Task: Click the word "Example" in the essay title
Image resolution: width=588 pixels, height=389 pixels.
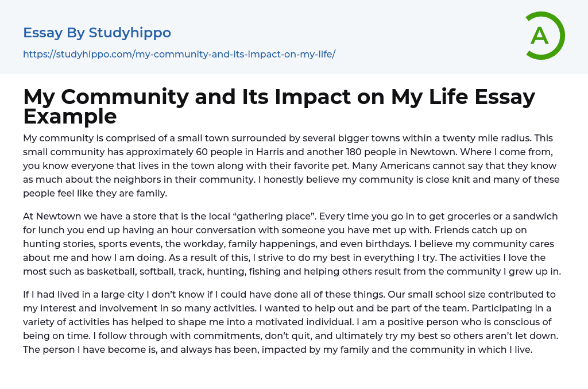Action: coord(70,117)
